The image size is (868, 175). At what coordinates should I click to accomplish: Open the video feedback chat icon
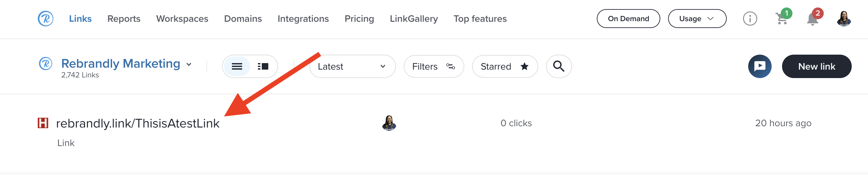pos(760,66)
